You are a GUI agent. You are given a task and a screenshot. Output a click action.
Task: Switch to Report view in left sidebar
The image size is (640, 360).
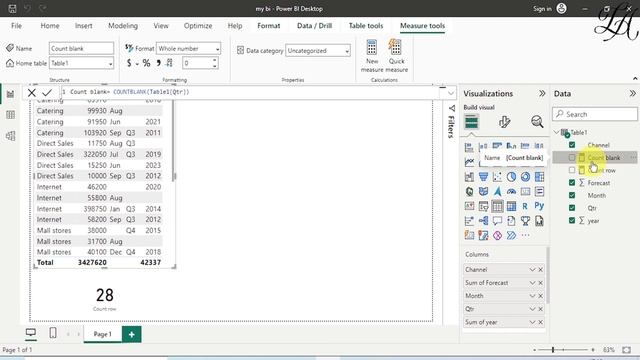[x=10, y=94]
